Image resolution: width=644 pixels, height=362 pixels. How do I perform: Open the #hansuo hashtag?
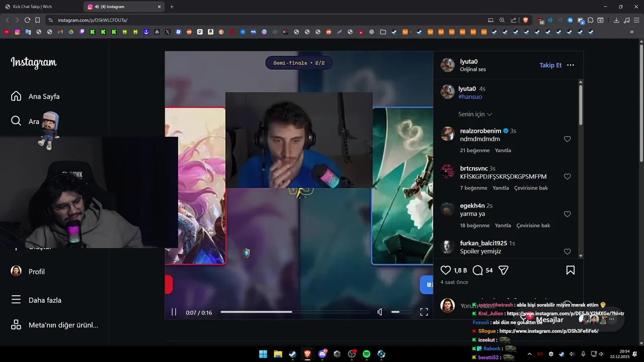coord(470,97)
